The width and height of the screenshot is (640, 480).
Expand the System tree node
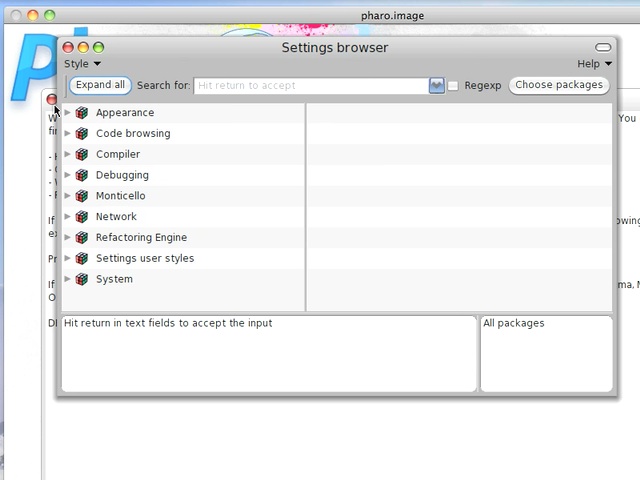(68, 279)
